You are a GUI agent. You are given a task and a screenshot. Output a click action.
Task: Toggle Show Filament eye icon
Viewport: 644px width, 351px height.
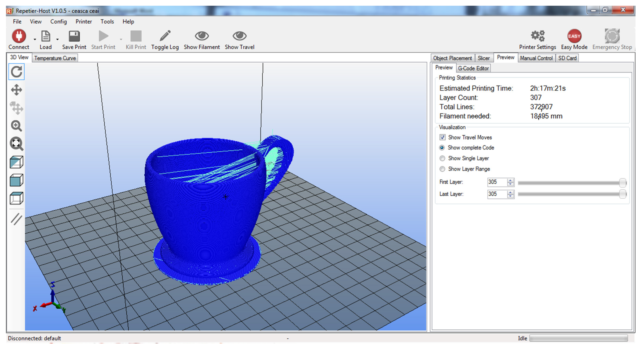(202, 36)
